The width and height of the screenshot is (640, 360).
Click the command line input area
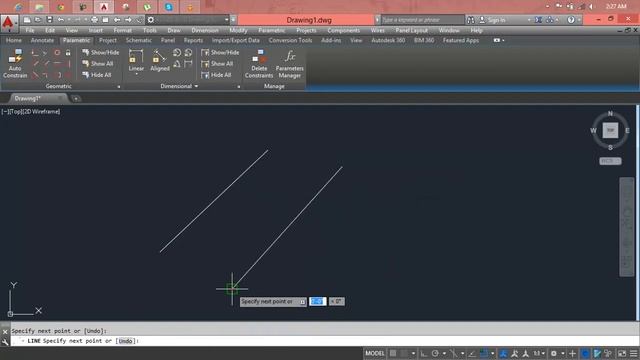click(324, 341)
